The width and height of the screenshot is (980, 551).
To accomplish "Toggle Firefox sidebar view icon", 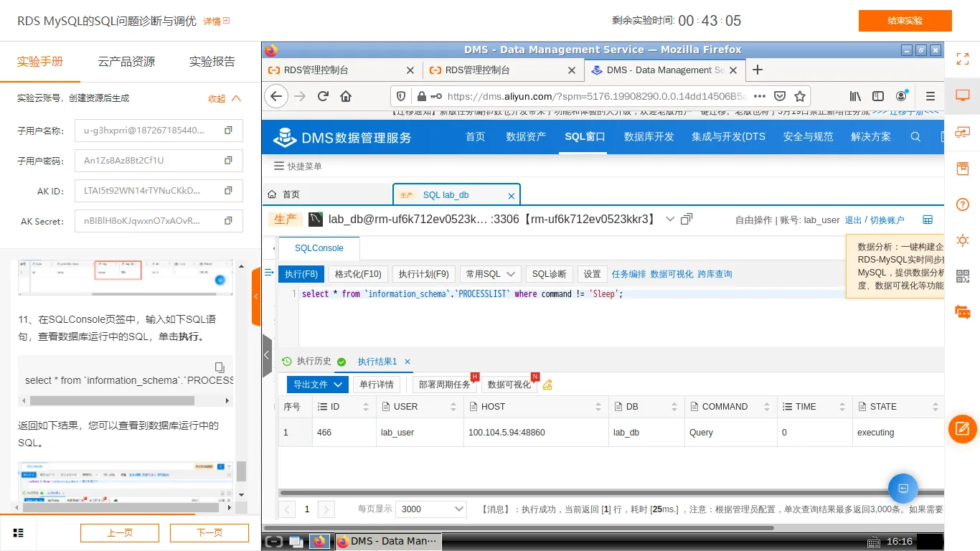I will [x=878, y=96].
